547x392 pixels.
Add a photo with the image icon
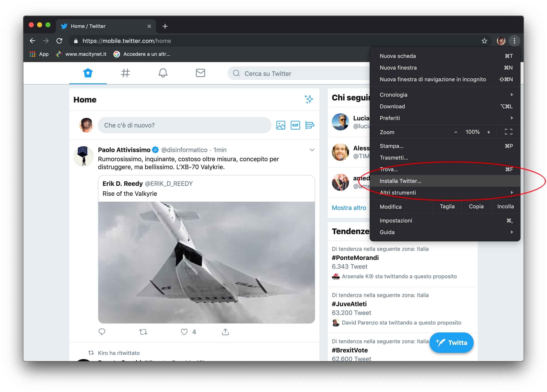tap(281, 125)
